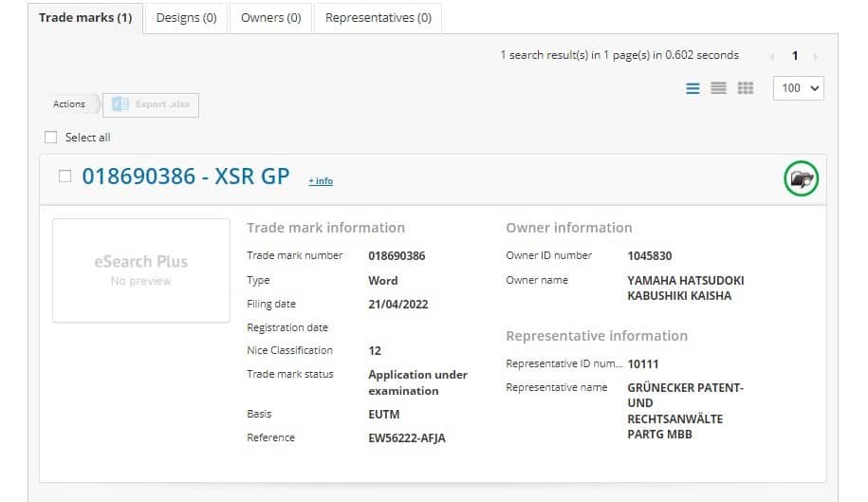Click the Actions label
868x502 pixels.
[69, 104]
